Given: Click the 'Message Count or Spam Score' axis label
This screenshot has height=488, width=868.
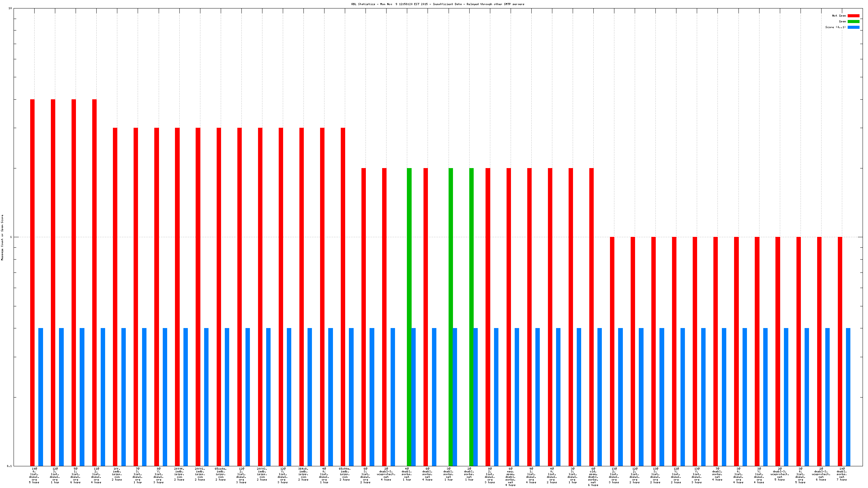Looking at the screenshot, I should pyautogui.click(x=2, y=237).
